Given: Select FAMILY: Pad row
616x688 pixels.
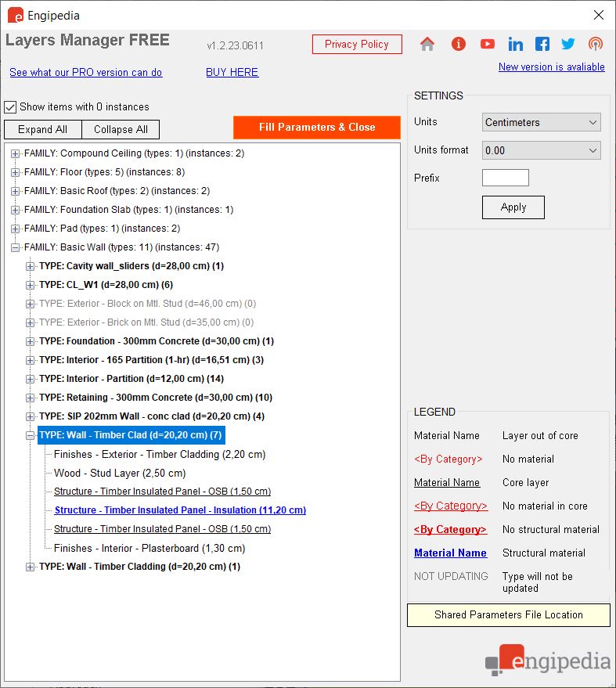Looking at the screenshot, I should (x=103, y=229).
